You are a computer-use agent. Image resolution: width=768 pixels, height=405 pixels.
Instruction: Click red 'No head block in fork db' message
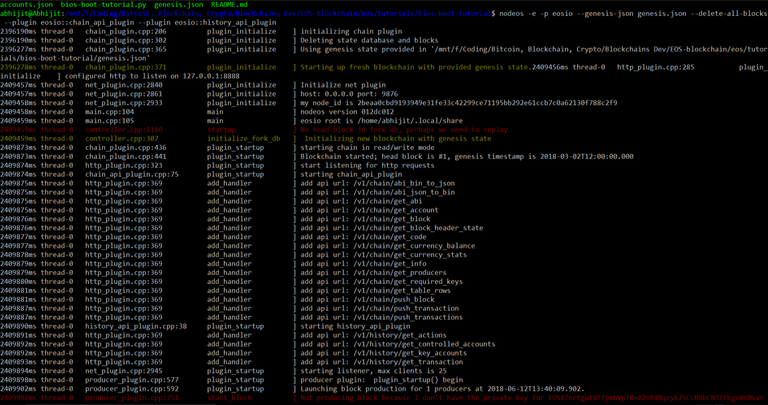404,130
